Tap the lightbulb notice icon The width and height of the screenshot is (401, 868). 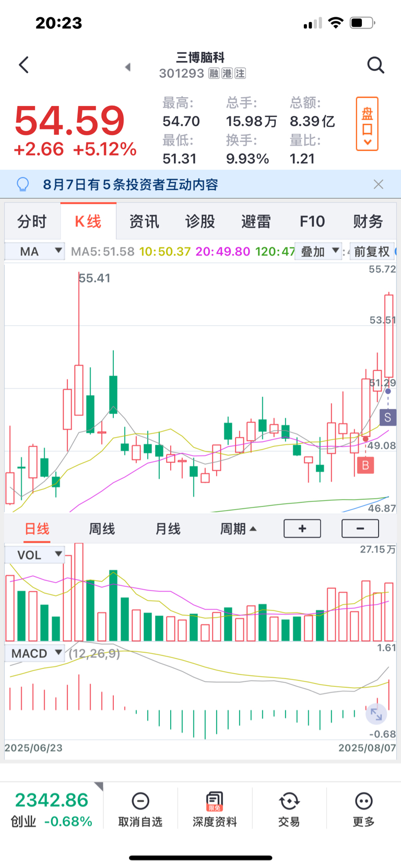22,184
